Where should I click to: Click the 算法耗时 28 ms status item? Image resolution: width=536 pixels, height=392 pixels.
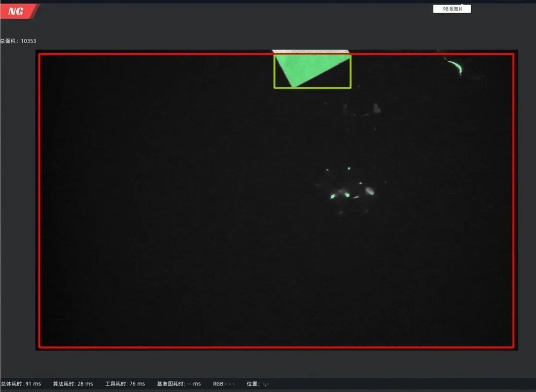[x=73, y=384]
